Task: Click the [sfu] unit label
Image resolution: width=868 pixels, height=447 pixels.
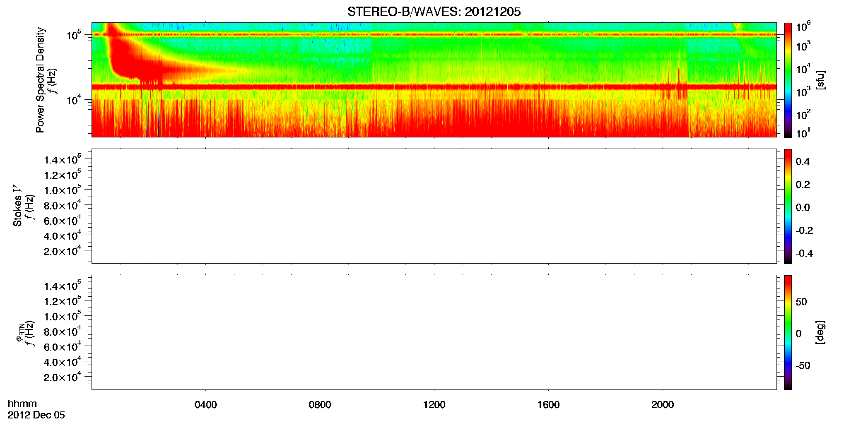Action: [820, 80]
